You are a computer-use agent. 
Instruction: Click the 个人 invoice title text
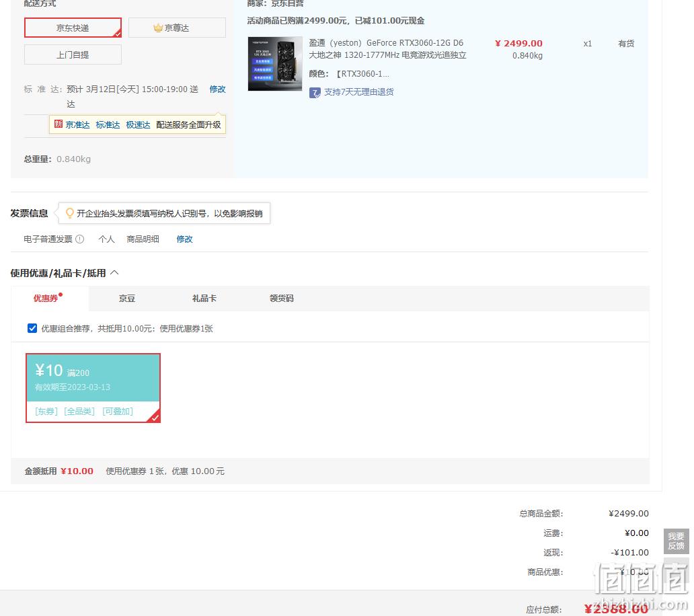(x=107, y=239)
